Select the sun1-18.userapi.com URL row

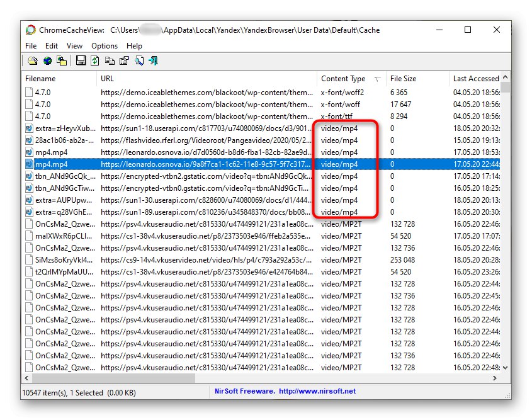click(x=261, y=128)
